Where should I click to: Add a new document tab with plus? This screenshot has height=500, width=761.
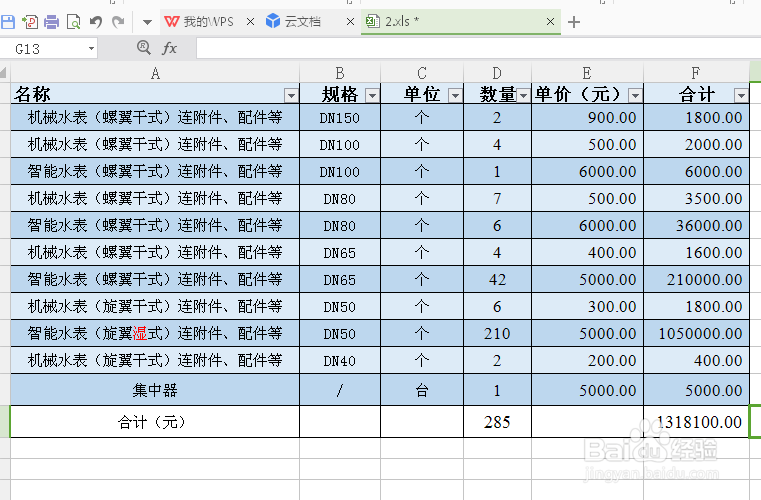click(574, 22)
